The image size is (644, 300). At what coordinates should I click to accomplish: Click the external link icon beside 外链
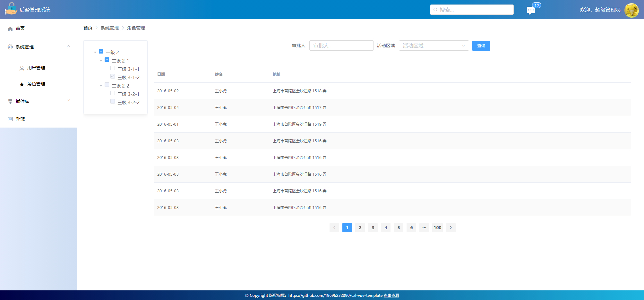10,119
